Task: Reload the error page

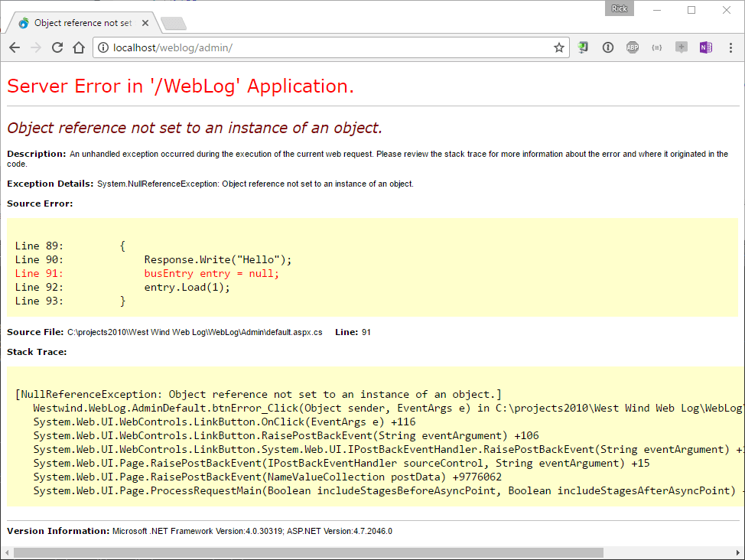Action: tap(57, 47)
